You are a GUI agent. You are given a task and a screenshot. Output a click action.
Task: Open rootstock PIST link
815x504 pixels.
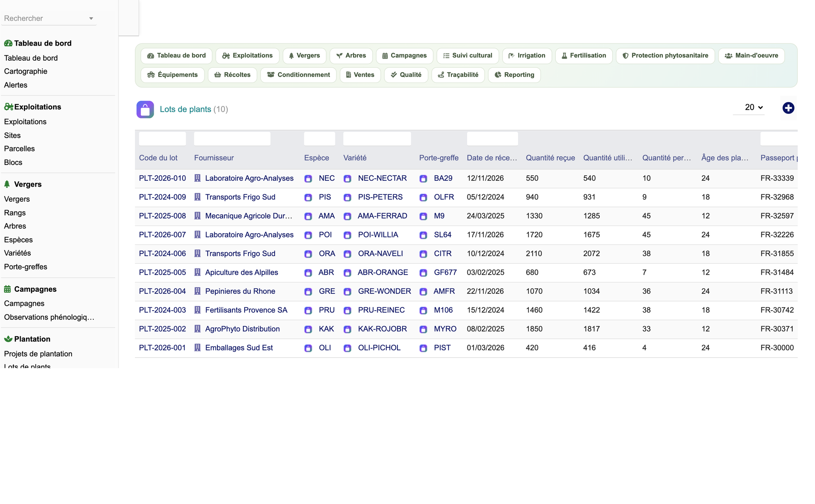pyautogui.click(x=442, y=348)
